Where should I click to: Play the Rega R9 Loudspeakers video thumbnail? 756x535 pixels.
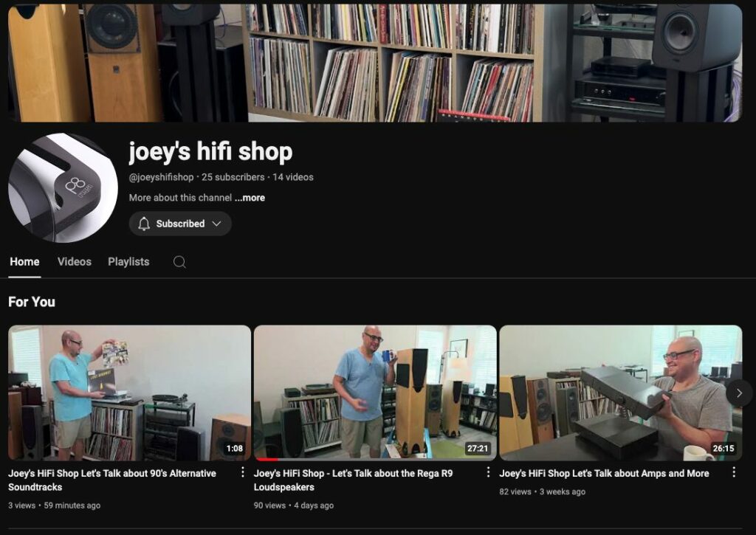coord(375,393)
